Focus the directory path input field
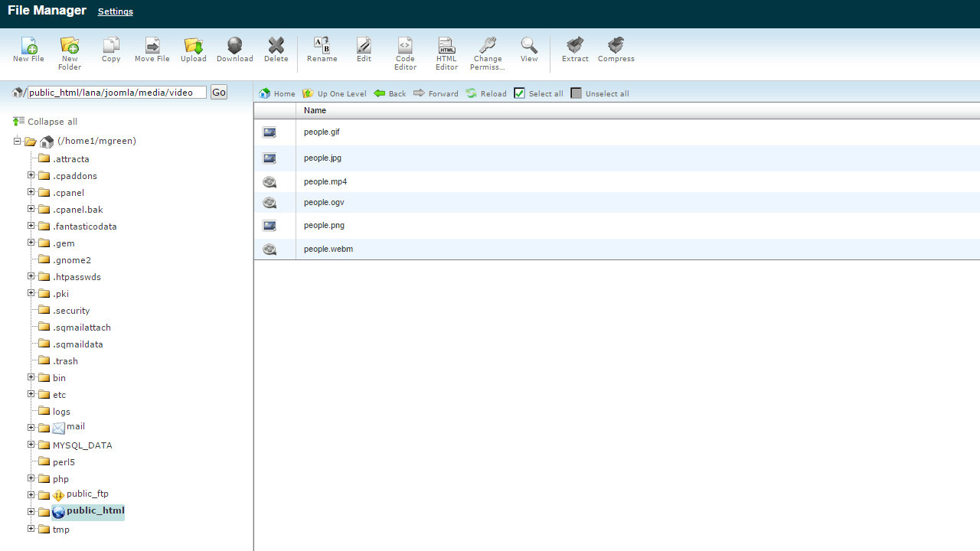980x551 pixels. pos(117,93)
